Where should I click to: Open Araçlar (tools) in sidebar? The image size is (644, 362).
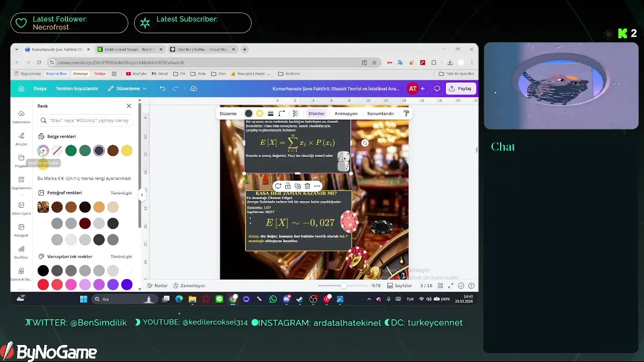(x=21, y=139)
